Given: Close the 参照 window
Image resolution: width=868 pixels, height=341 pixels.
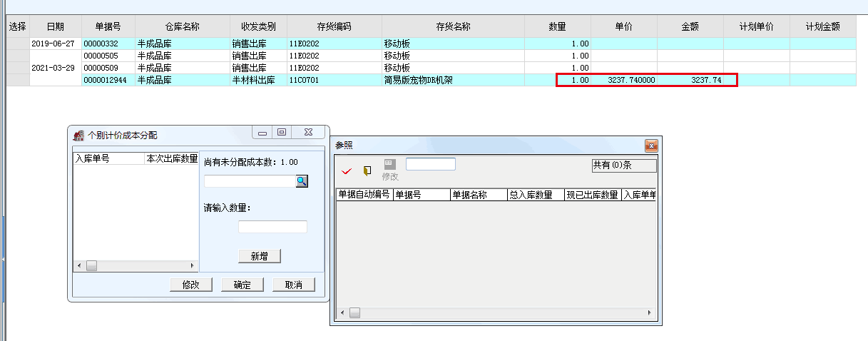Looking at the screenshot, I should click(651, 146).
